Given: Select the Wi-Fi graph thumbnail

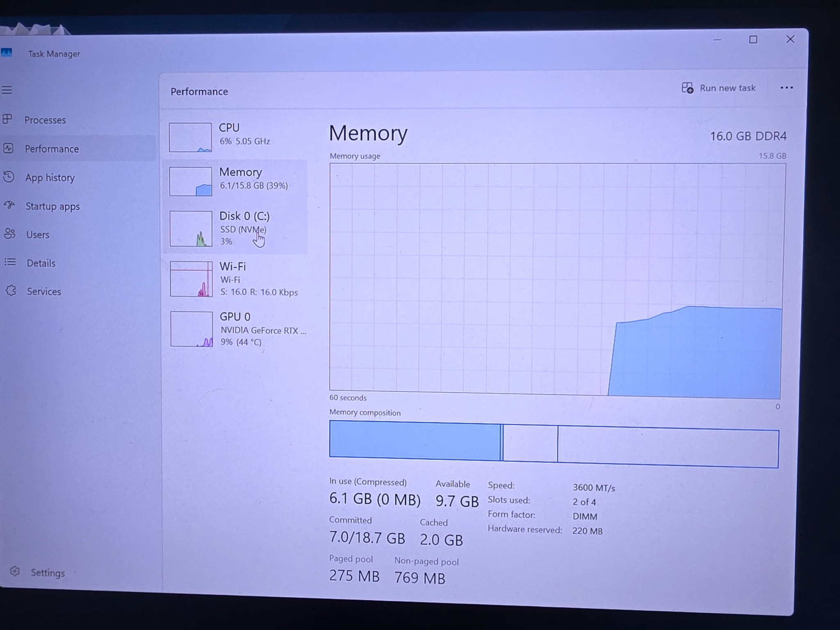Looking at the screenshot, I should click(x=192, y=279).
